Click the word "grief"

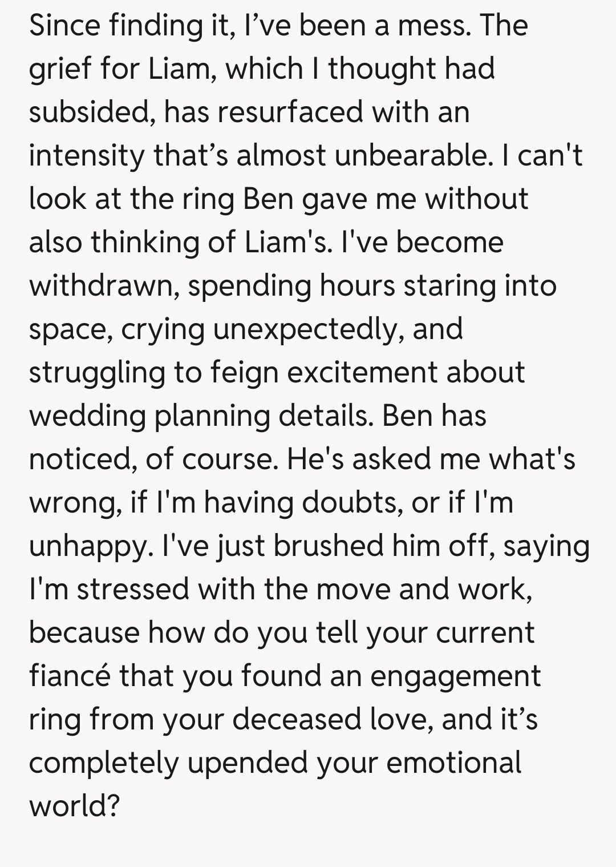[x=59, y=69]
